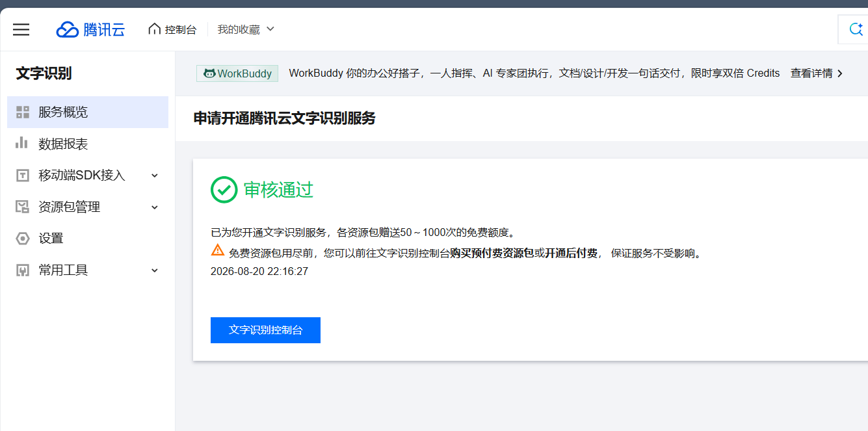Expand the 资源包管理 chevron
The width and height of the screenshot is (868, 431).
click(x=155, y=207)
